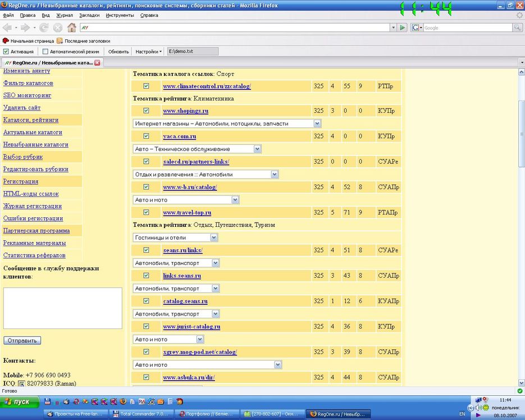This screenshot has height=420, width=525.
Task: Enable Автоматический режим checkbox
Action: point(45,52)
